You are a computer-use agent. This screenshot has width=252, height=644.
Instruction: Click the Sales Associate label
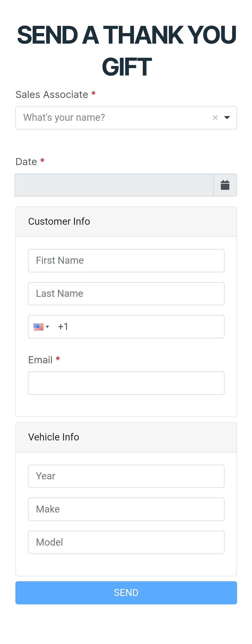52,95
